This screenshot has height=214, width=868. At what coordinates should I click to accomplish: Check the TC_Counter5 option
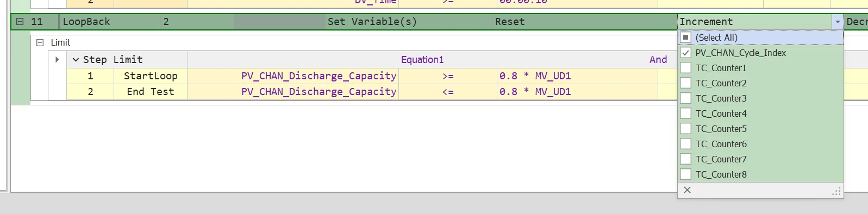(x=686, y=129)
